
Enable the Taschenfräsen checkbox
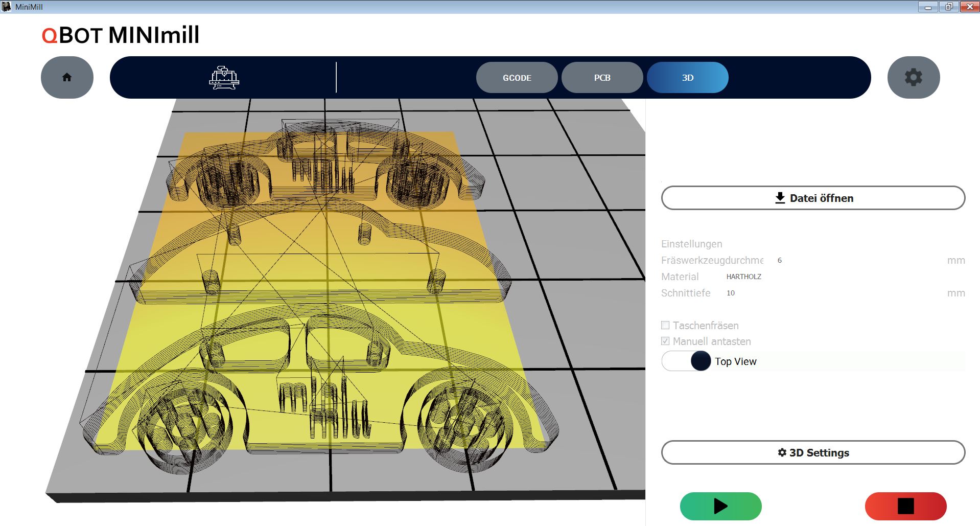click(665, 325)
